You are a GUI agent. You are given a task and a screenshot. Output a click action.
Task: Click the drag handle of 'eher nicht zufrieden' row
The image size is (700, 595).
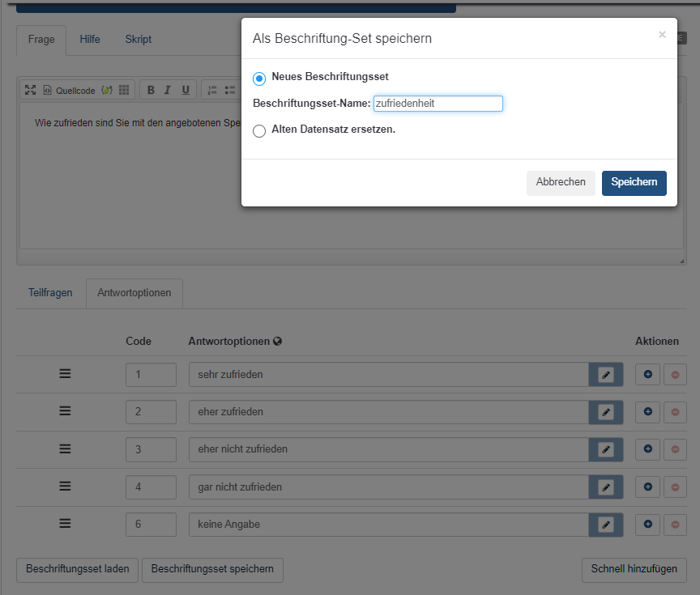pos(66,448)
